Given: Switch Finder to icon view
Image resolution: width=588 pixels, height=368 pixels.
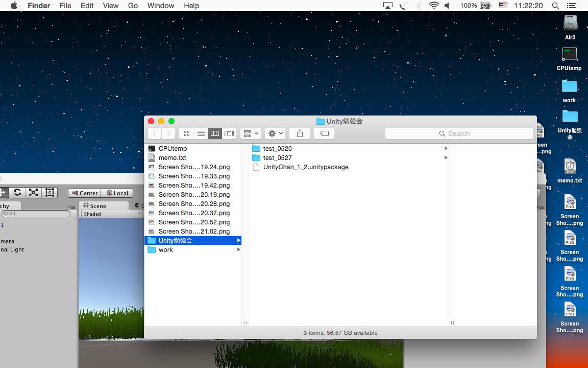Looking at the screenshot, I should 187,133.
